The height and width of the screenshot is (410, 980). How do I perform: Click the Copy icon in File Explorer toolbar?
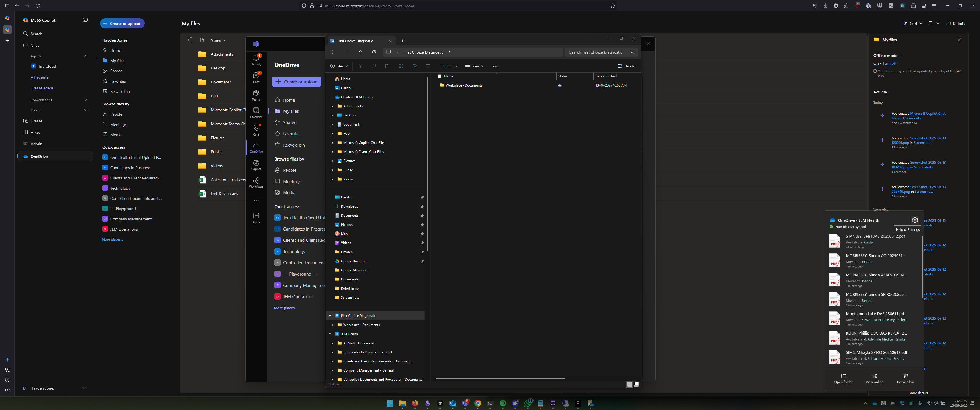click(x=373, y=66)
